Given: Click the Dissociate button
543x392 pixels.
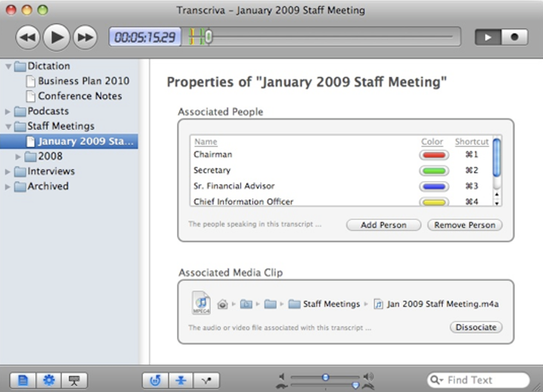Looking at the screenshot, I should tap(476, 327).
